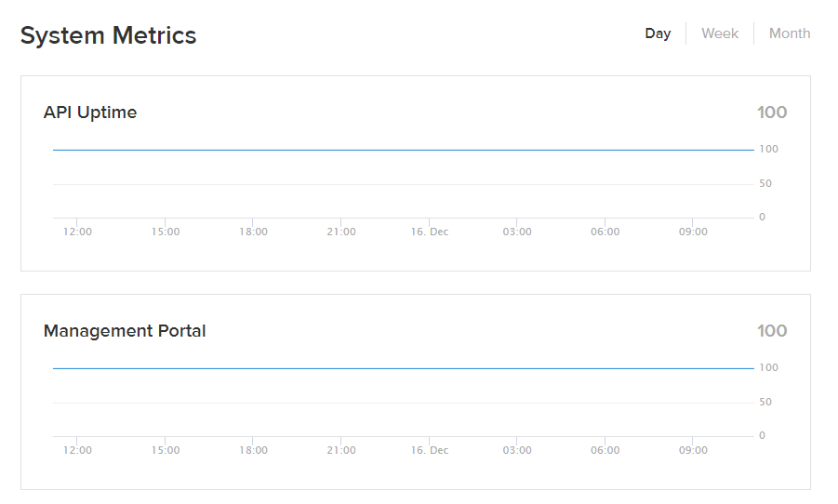Click the Management Portal current value 100
Viewport: 838px width, 504px height.
pyautogui.click(x=772, y=331)
